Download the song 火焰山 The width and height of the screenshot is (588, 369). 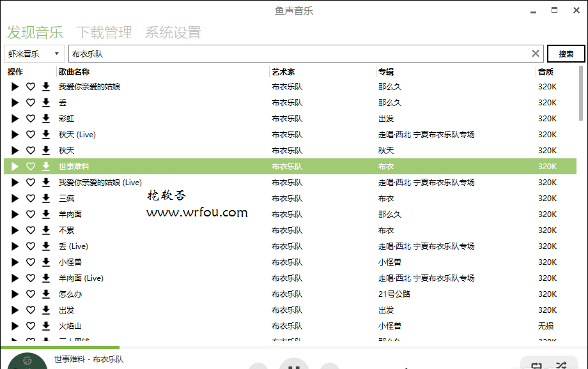[x=46, y=326]
